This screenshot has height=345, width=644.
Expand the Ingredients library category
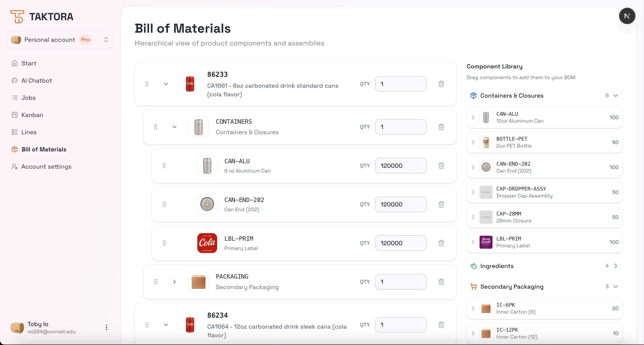click(616, 266)
